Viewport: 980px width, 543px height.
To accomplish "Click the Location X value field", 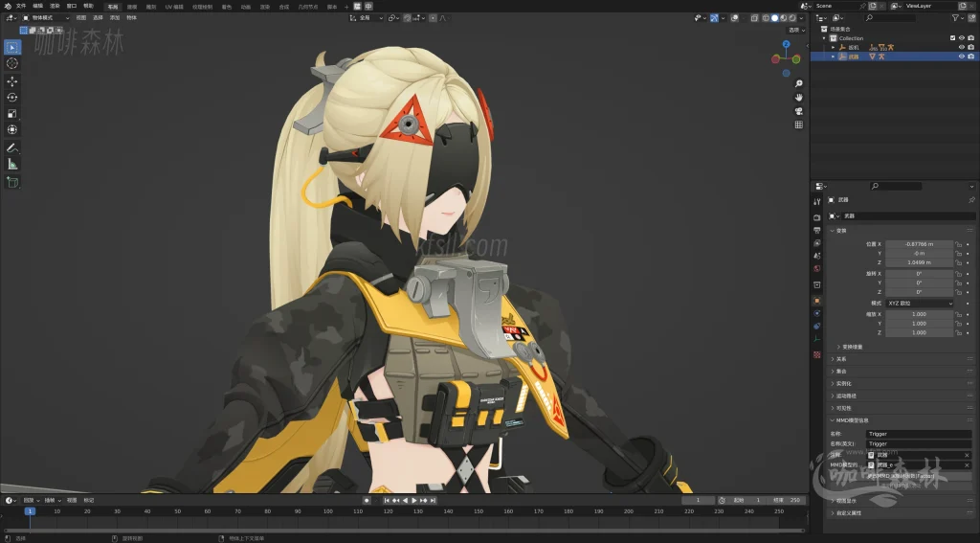I will click(x=920, y=244).
